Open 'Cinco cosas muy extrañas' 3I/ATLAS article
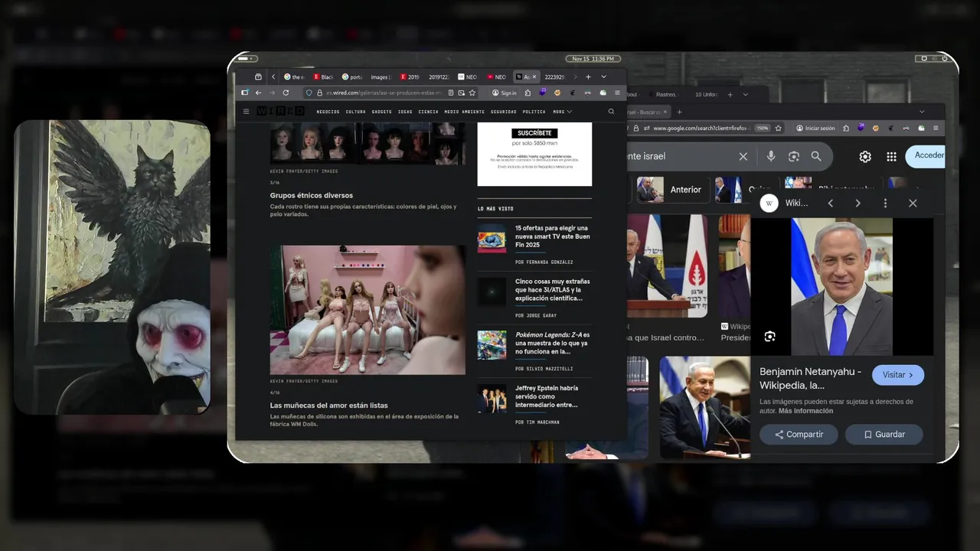Image resolution: width=980 pixels, height=551 pixels. [x=552, y=290]
